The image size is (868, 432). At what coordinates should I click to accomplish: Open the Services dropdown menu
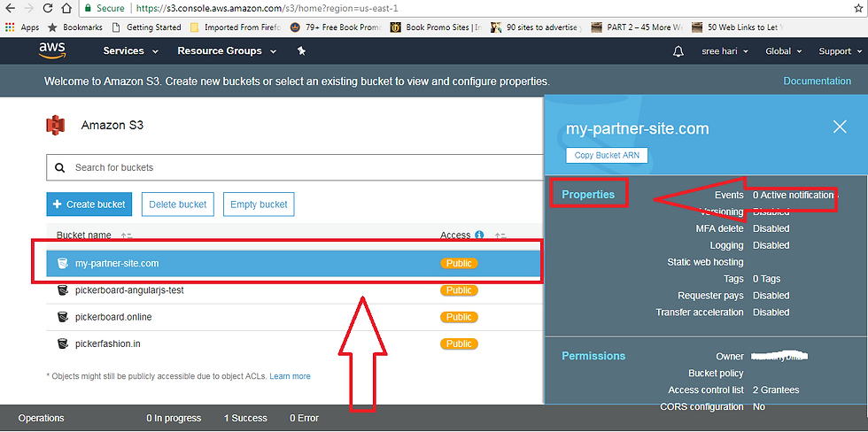click(x=131, y=50)
